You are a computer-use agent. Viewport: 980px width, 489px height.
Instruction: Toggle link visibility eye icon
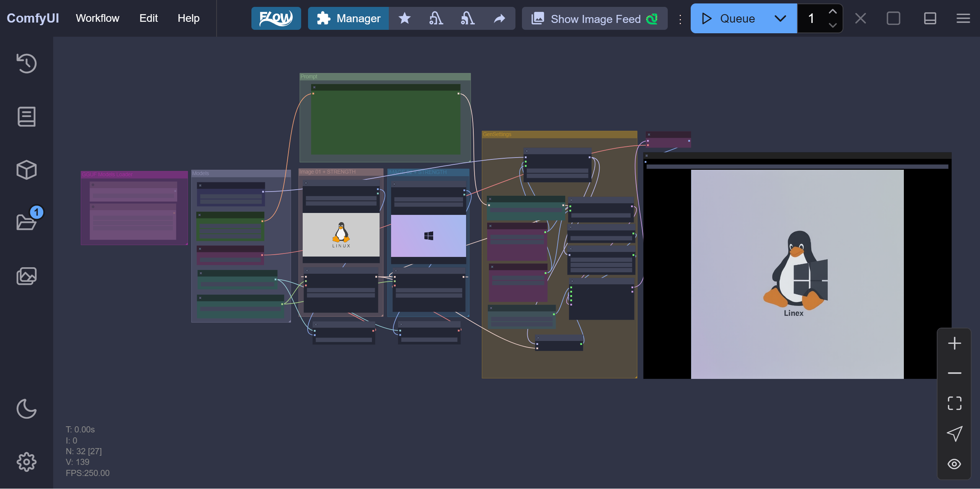pos(954,464)
